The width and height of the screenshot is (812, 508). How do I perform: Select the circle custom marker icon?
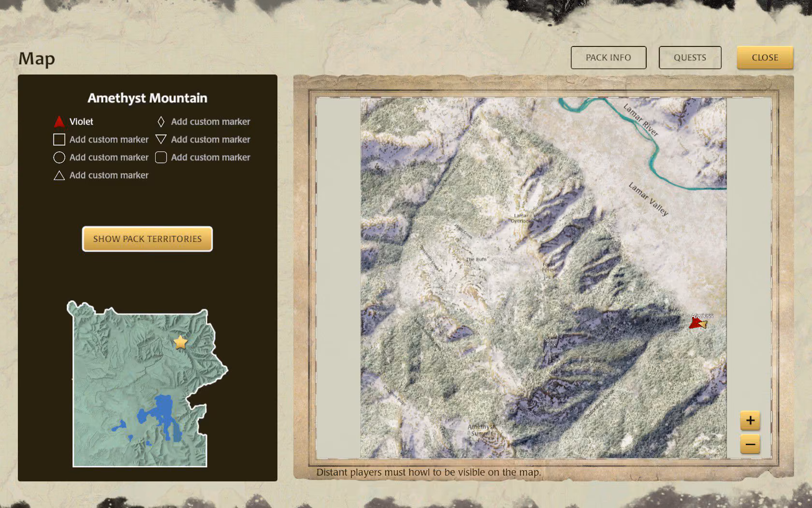click(59, 157)
